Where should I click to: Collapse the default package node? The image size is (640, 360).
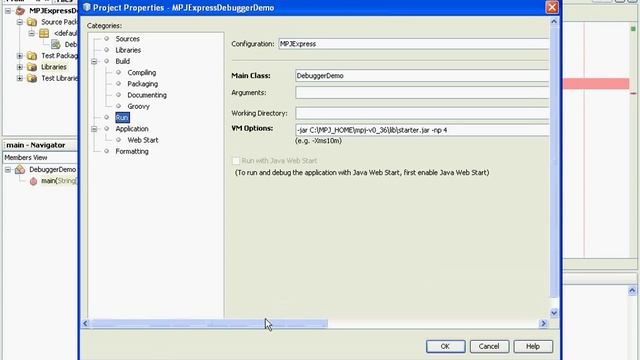pos(31,33)
